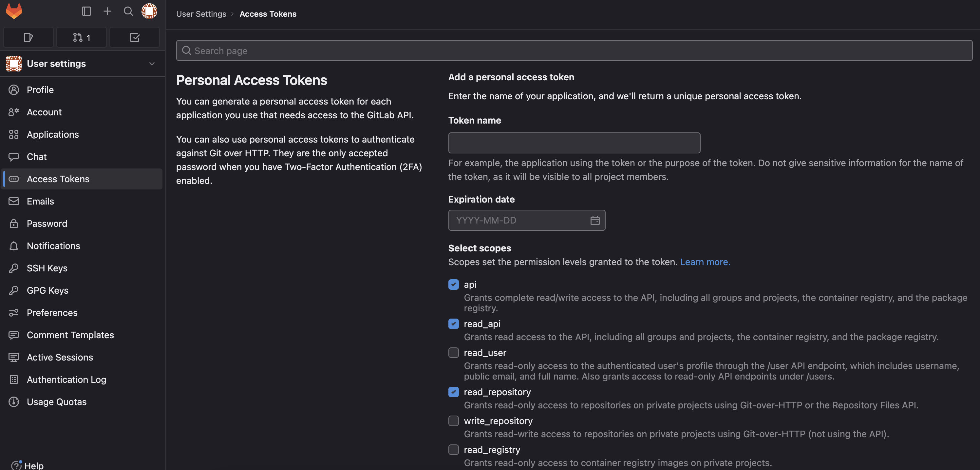This screenshot has width=980, height=470.
Task: Click the GPG Keys key icon
Action: [14, 290]
